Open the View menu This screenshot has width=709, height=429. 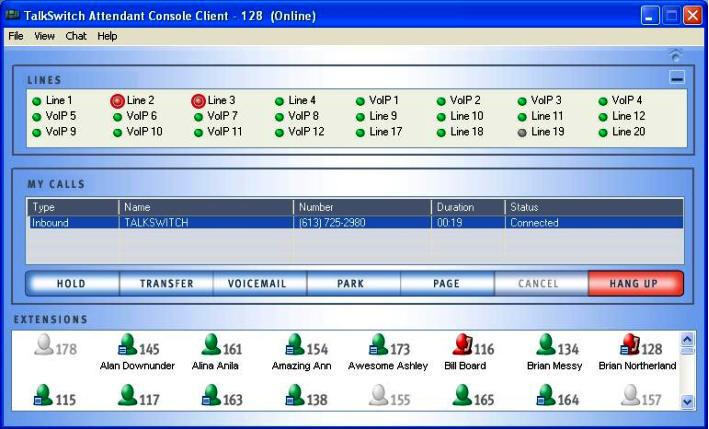click(x=44, y=36)
